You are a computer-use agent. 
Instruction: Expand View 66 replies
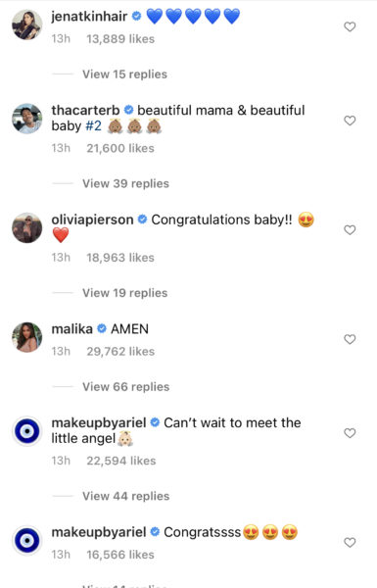pos(126,387)
